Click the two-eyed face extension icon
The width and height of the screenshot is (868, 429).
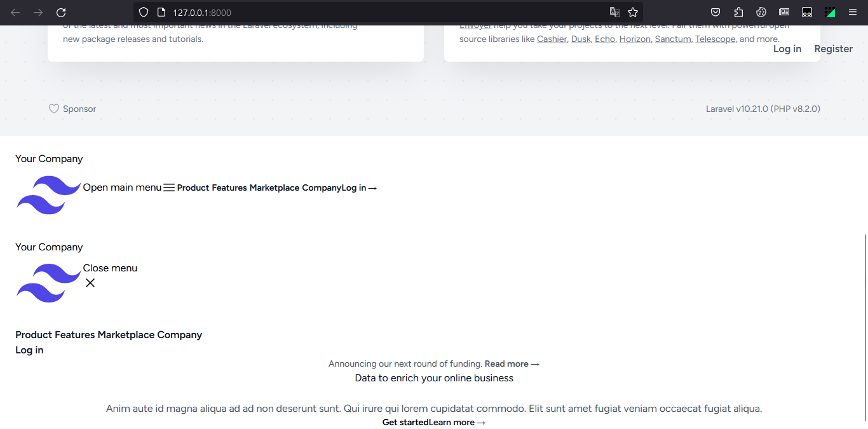point(807,12)
